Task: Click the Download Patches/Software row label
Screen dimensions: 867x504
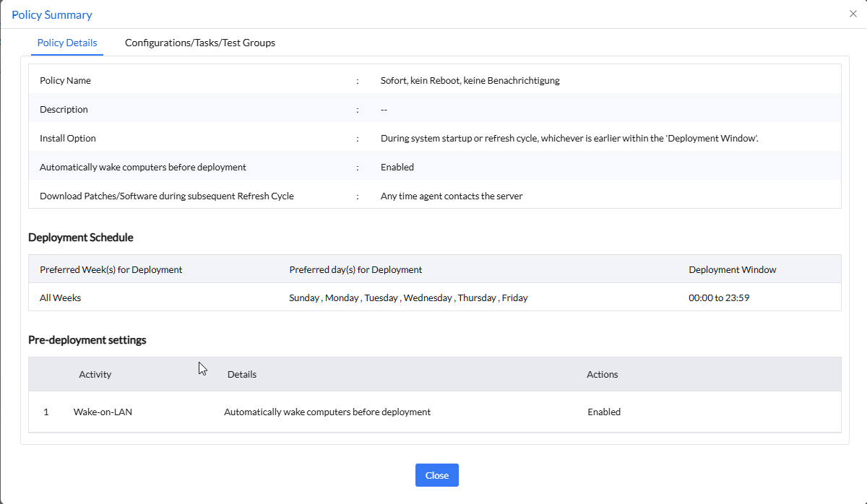Action: coord(167,196)
